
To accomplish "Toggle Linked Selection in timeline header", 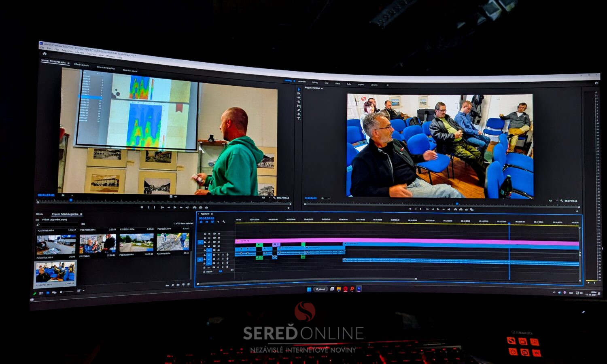I will 212,222.
